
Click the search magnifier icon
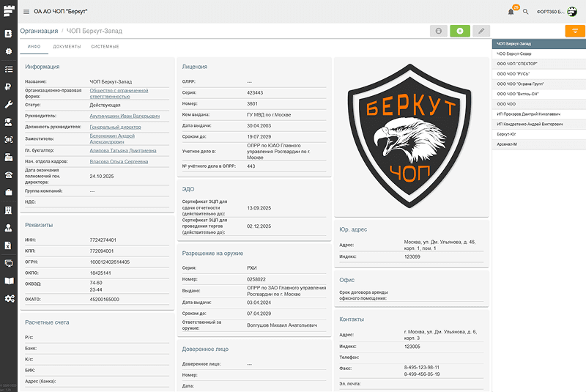pyautogui.click(x=525, y=12)
